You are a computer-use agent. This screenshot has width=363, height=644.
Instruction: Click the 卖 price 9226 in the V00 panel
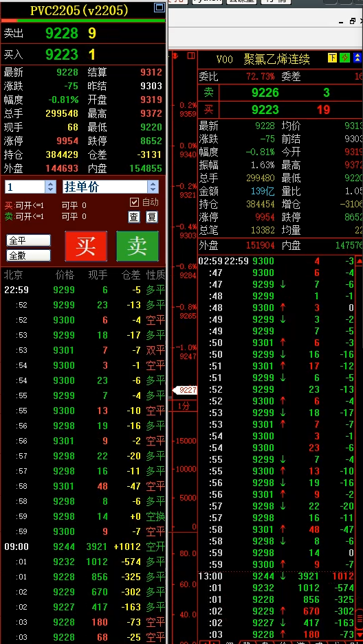click(265, 93)
